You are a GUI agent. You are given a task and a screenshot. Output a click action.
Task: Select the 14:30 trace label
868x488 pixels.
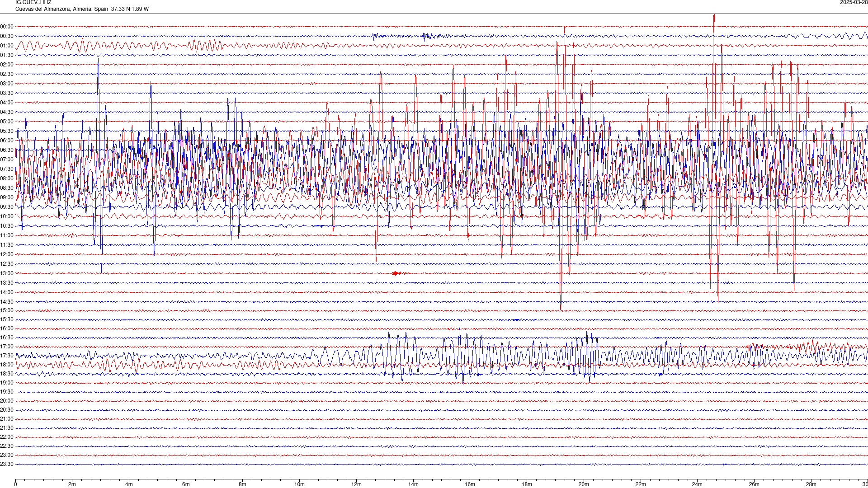(x=7, y=302)
